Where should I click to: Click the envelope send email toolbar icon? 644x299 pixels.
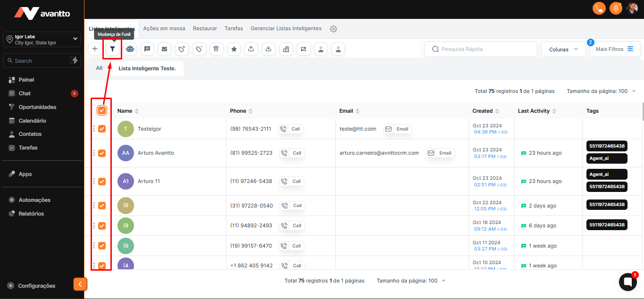point(164,49)
